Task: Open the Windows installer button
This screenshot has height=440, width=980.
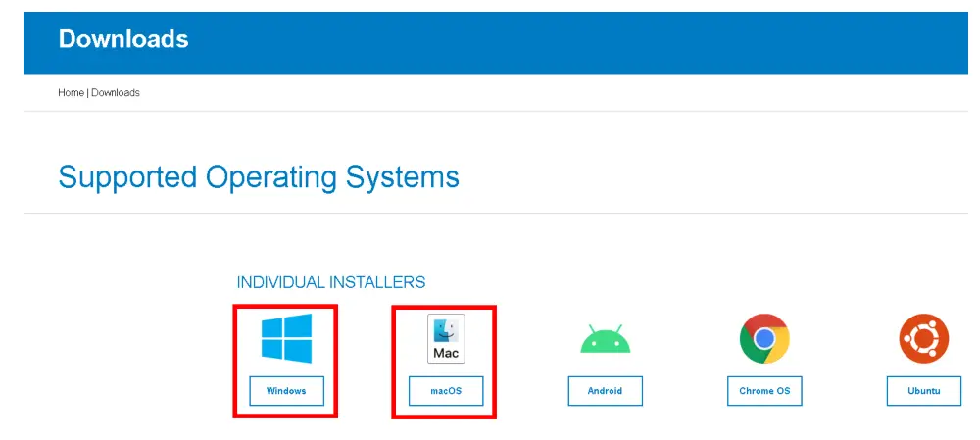Action: pos(286,391)
